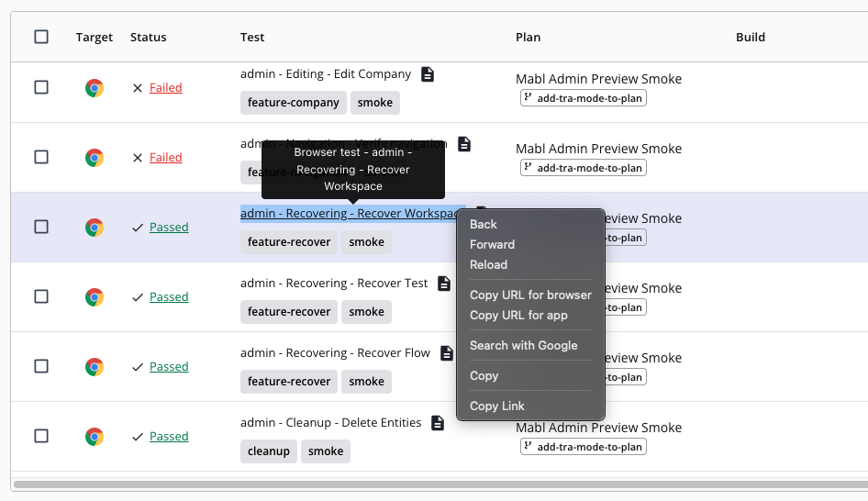Check the box for the Edit Company row
Viewport: 868px width, 501px height.
click(41, 87)
